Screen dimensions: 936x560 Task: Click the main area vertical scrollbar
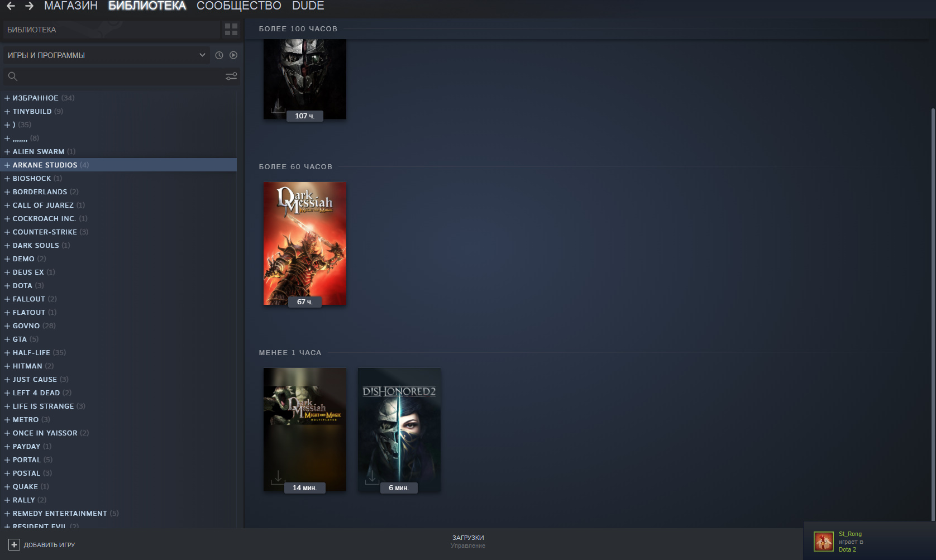click(x=933, y=315)
